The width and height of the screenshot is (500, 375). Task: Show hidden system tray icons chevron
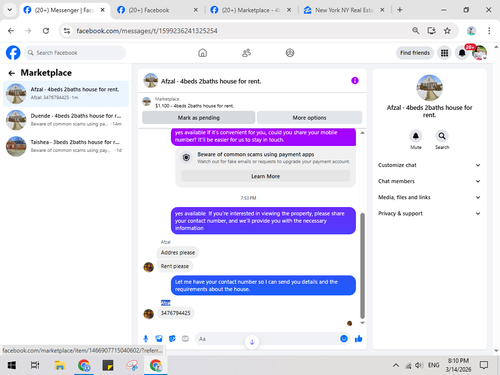click(x=396, y=365)
